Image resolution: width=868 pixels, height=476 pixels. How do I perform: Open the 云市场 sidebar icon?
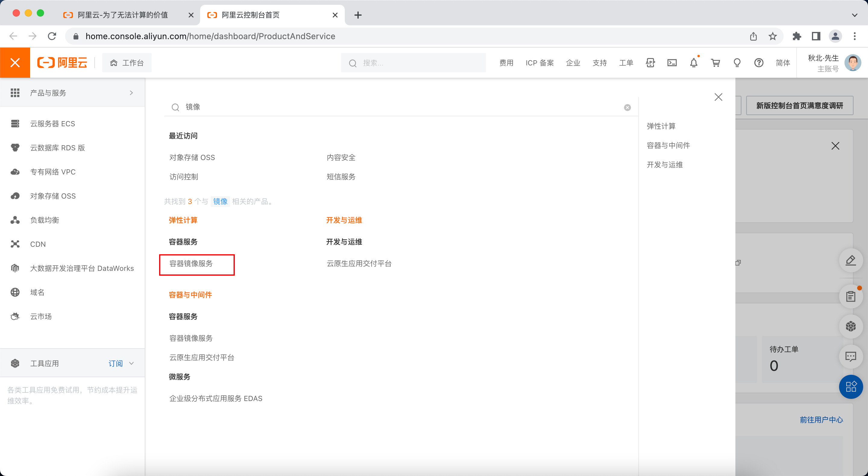click(x=15, y=316)
